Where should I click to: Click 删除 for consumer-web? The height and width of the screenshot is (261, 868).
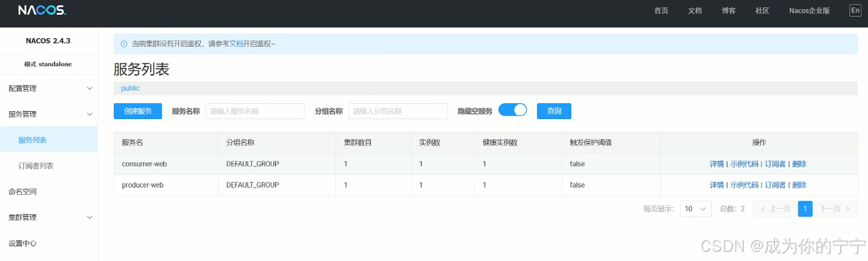(799, 164)
